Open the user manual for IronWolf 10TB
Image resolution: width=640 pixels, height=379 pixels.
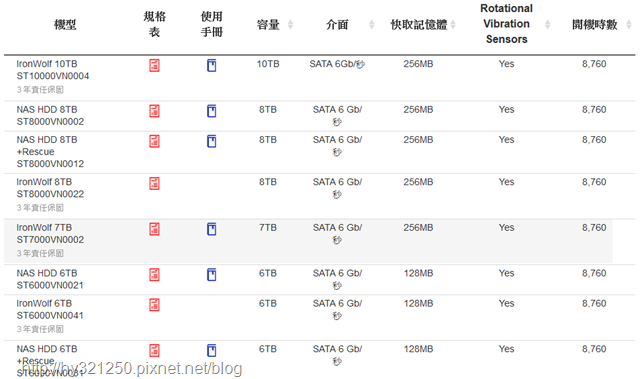click(x=211, y=65)
